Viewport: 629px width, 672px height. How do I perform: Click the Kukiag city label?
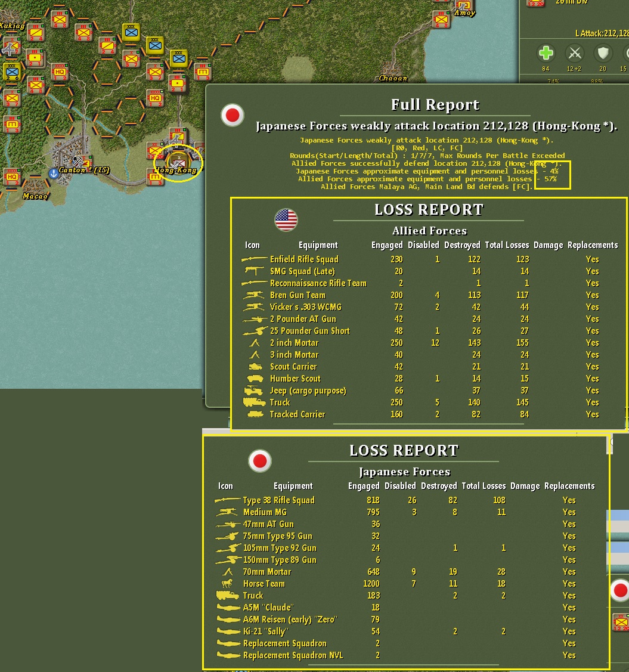pyautogui.click(x=12, y=26)
